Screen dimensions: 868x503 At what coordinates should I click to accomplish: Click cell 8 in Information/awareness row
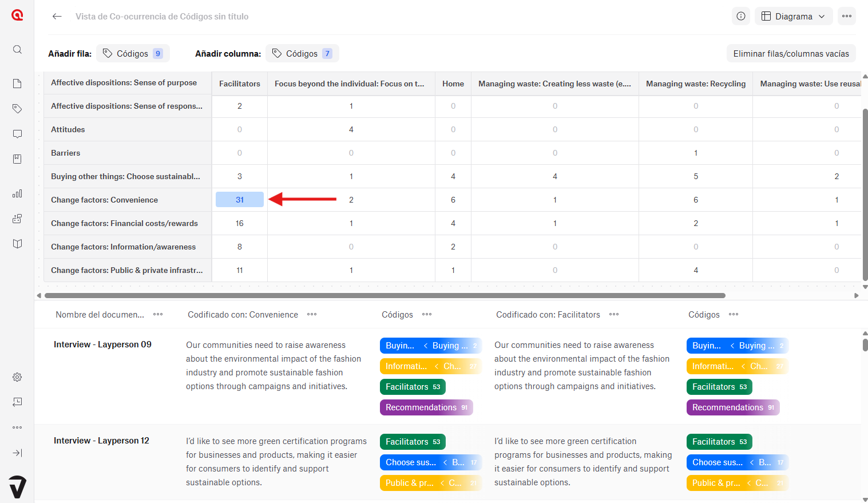click(x=240, y=247)
